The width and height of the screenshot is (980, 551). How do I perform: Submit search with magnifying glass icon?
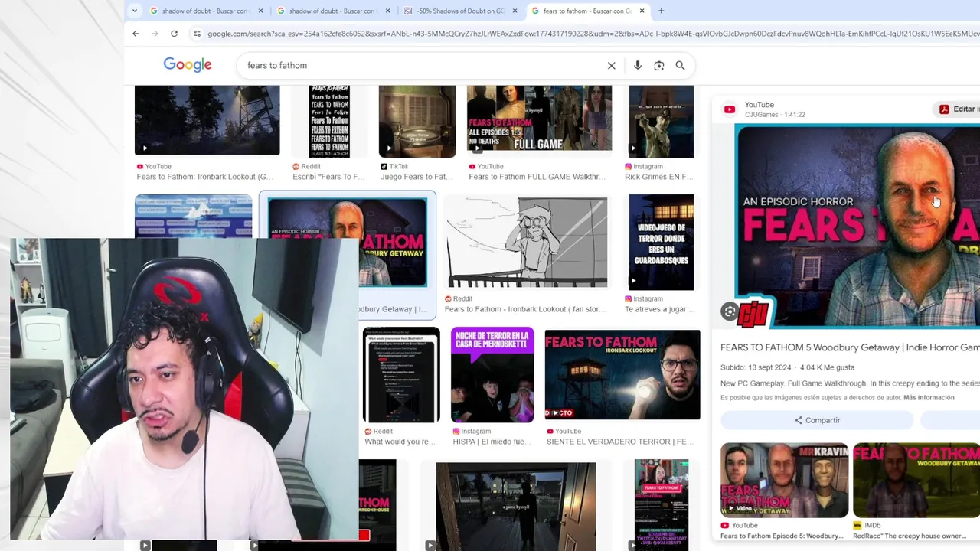(x=680, y=66)
